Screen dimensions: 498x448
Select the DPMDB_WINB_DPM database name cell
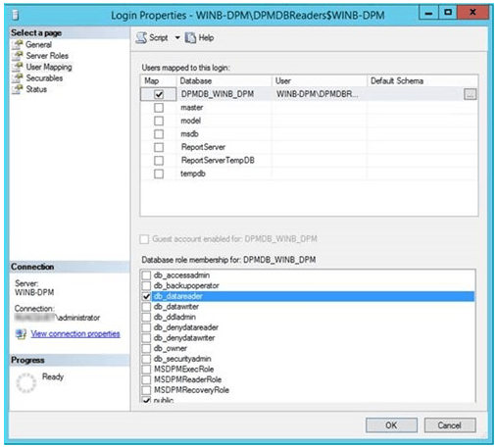(x=224, y=94)
